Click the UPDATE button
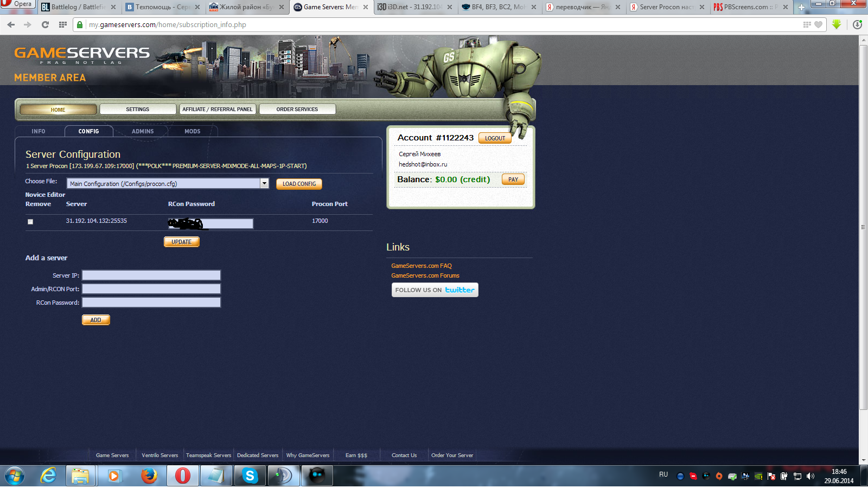 [x=182, y=242]
